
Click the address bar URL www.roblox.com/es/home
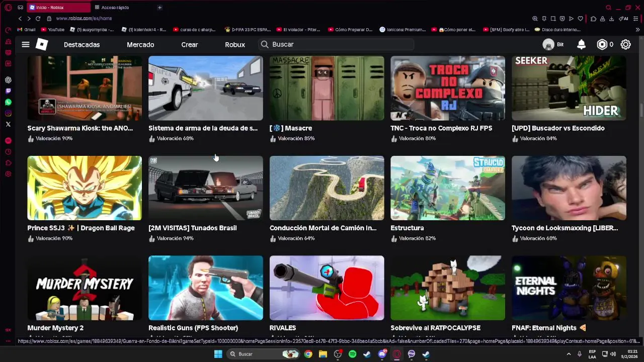pyautogui.click(x=84, y=19)
